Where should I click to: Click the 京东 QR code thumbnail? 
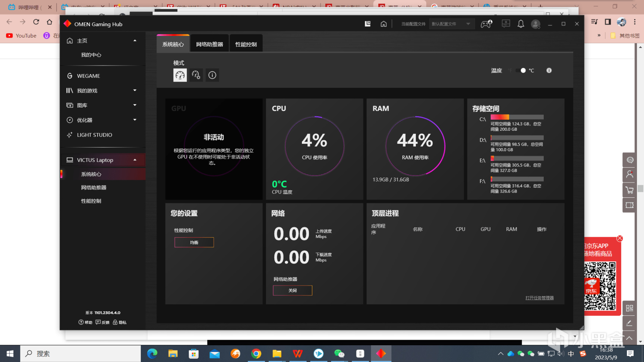coord(600,286)
